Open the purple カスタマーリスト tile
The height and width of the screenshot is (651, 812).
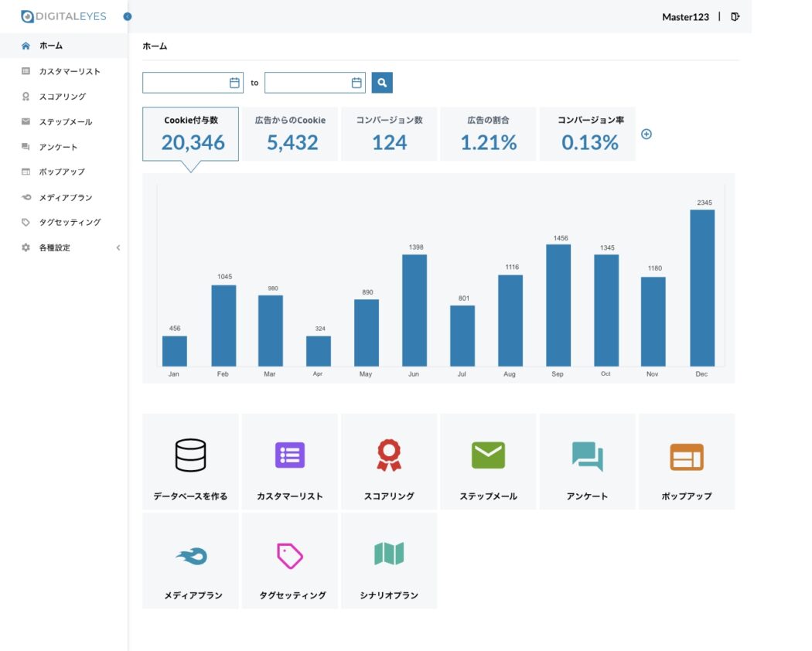[289, 462]
